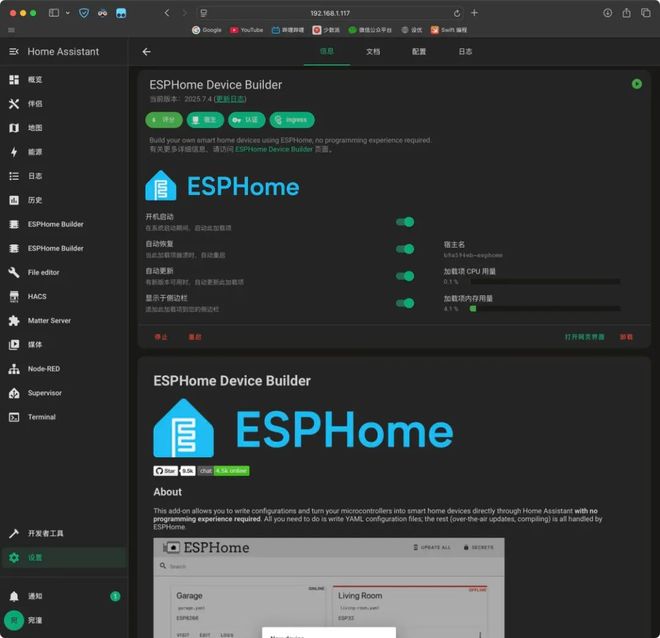Open a new Safari tab with plus

coord(474,13)
